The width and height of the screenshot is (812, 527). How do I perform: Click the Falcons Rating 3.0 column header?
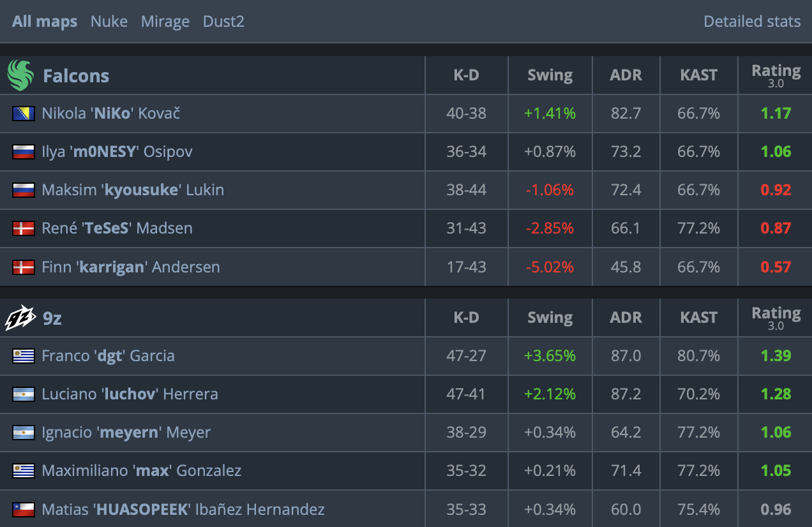coord(776,75)
